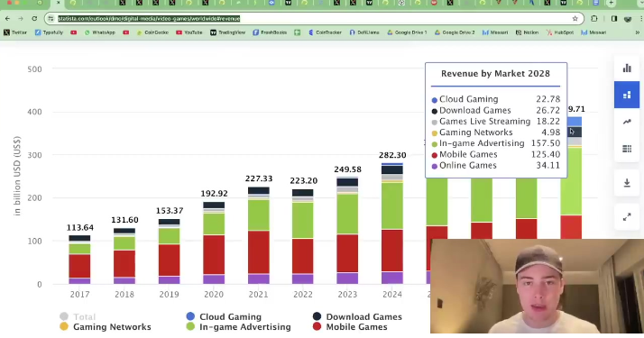Go forward in browser history
644x338 pixels.
point(21,18)
